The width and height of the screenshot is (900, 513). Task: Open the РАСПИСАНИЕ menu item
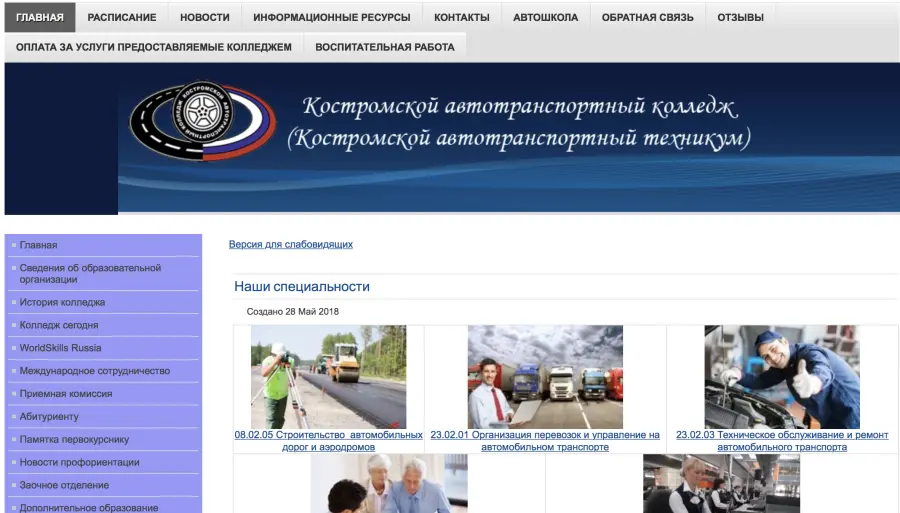point(122,18)
